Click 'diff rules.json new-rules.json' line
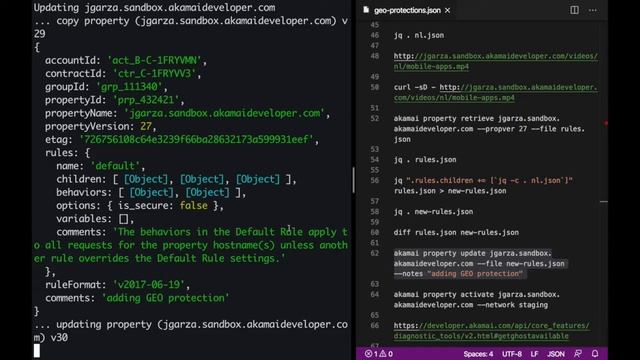640x360 pixels. pos(456,232)
